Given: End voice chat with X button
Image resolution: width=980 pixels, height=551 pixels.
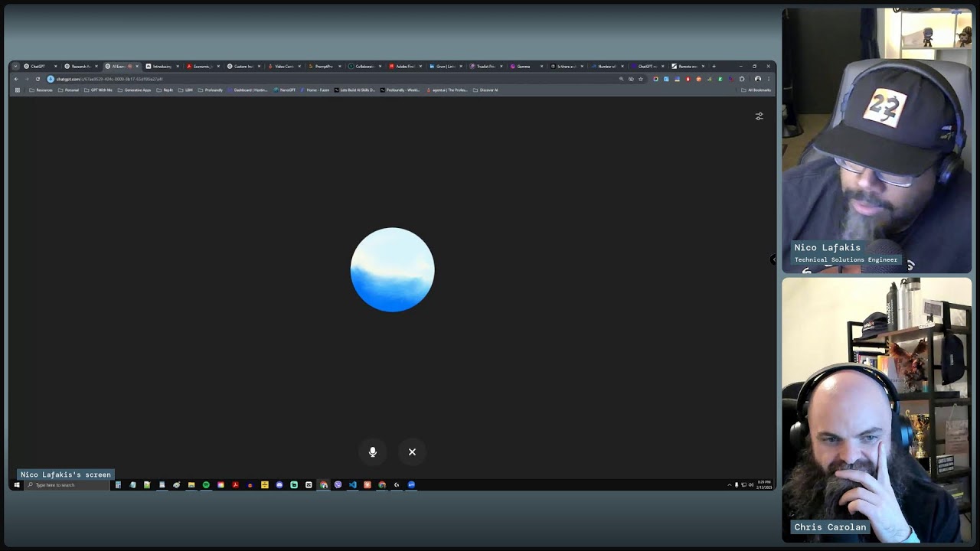Looking at the screenshot, I should (412, 452).
